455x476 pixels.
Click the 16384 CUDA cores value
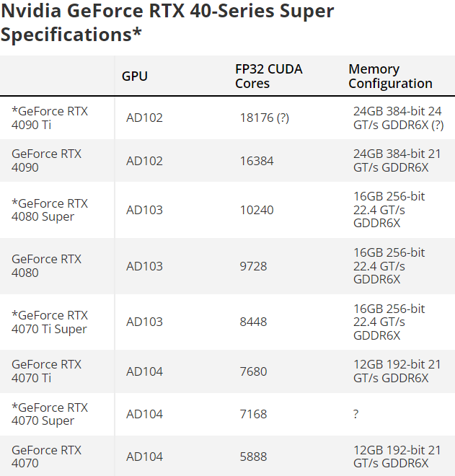257,161
